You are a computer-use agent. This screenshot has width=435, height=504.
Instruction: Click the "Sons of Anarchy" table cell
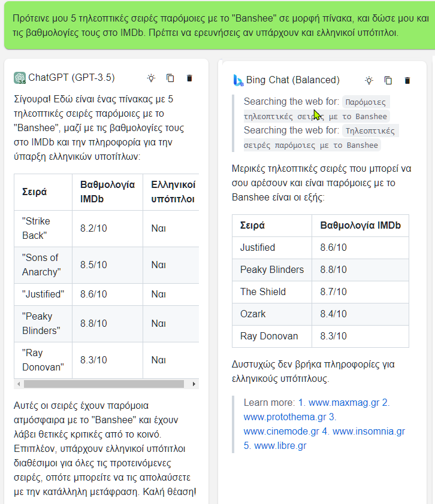click(43, 265)
